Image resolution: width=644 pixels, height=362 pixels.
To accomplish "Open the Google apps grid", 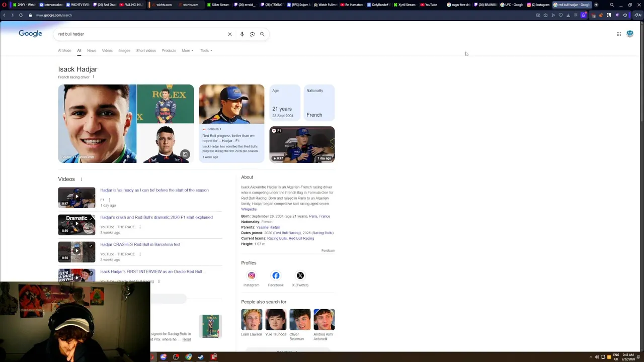I will coord(619,34).
